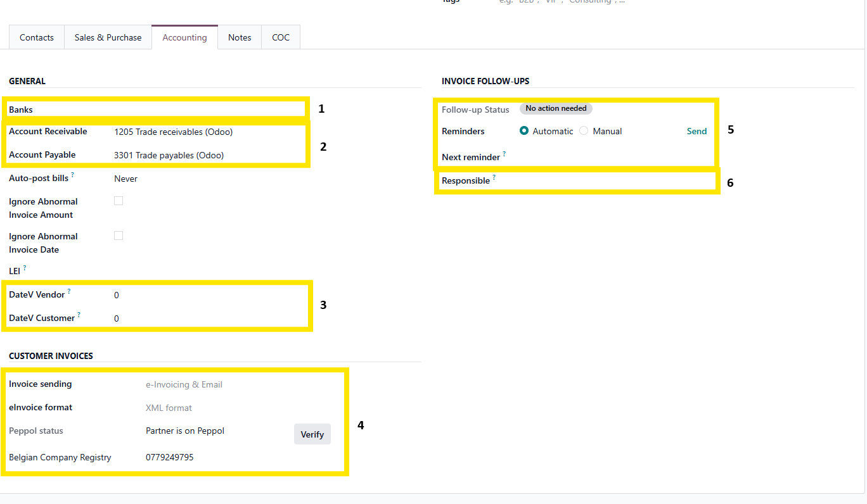Viewport: 867px width, 504px height.
Task: Click the Next reminder help icon
Action: coord(504,154)
